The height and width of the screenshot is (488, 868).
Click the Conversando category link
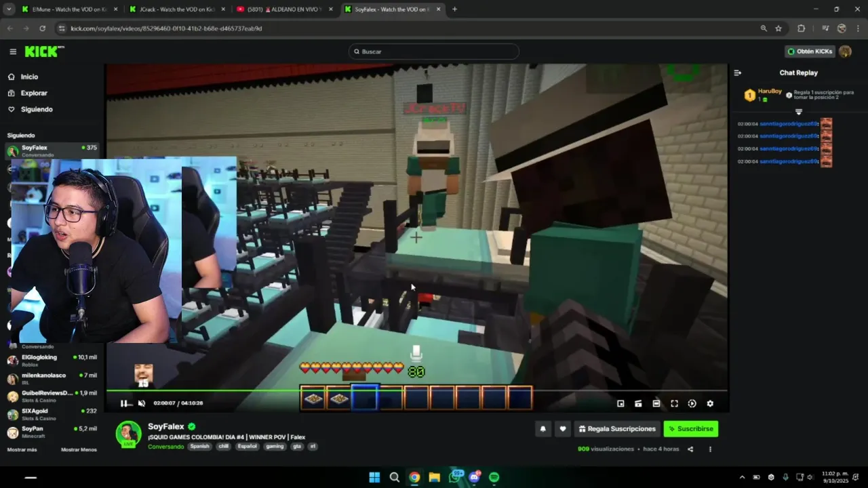165,447
